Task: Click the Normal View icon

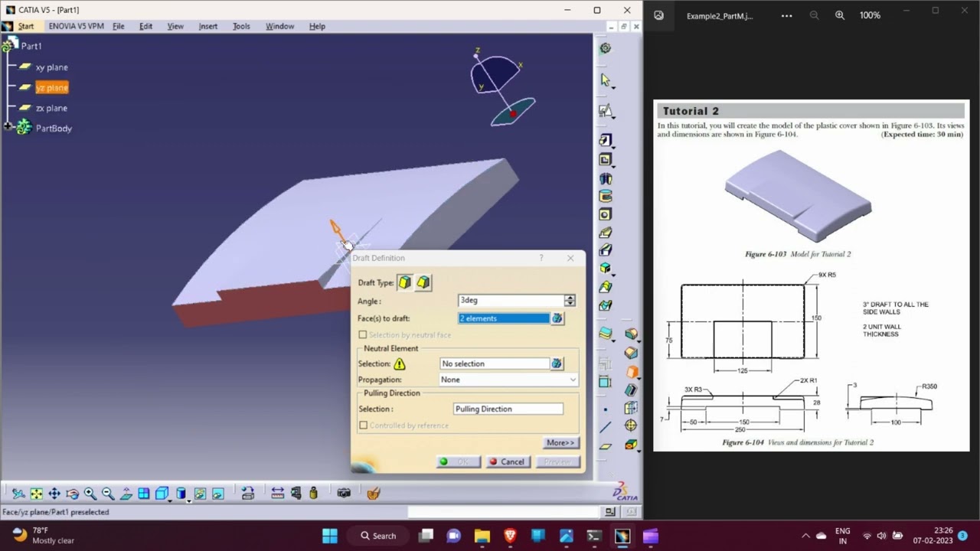Action: 126,494
